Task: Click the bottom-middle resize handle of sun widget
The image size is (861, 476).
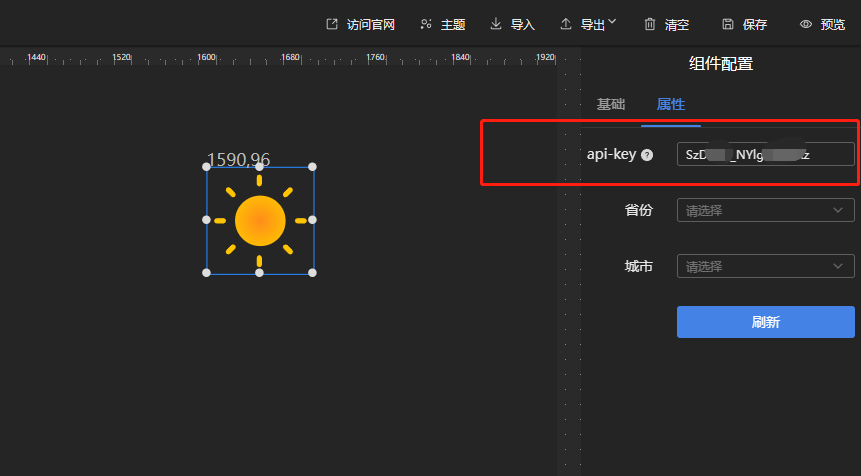Action: [260, 272]
